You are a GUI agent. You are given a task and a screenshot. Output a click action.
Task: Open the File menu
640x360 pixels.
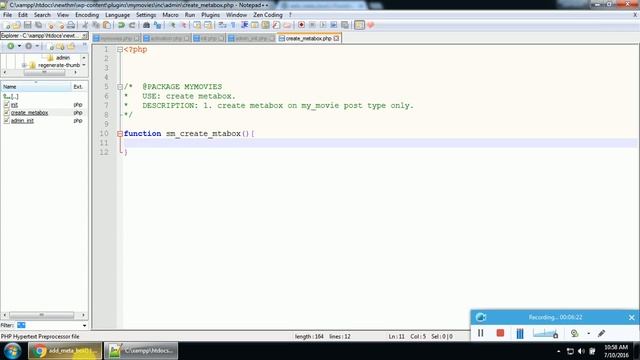point(7,15)
